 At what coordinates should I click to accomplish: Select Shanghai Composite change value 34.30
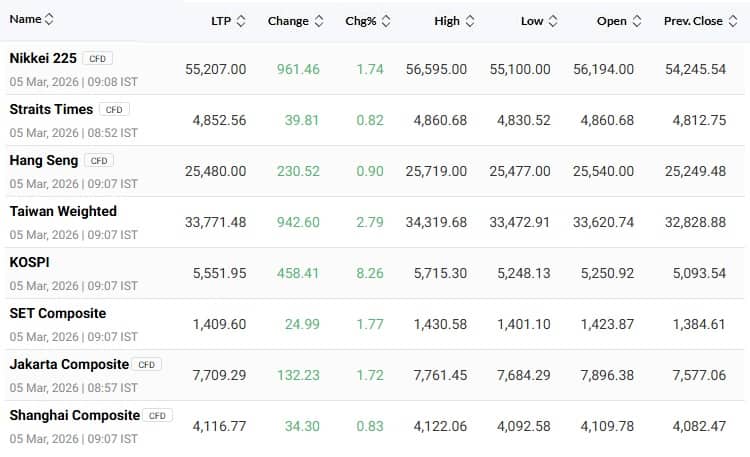pos(302,426)
